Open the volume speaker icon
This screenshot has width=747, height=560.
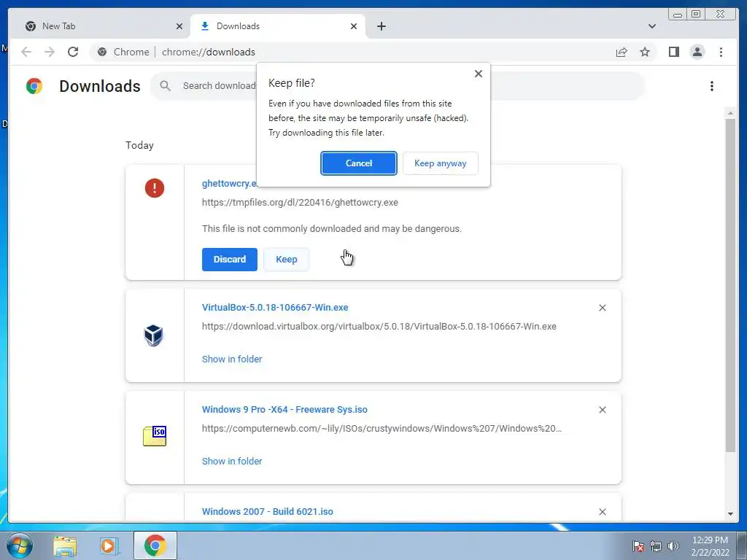(x=673, y=546)
